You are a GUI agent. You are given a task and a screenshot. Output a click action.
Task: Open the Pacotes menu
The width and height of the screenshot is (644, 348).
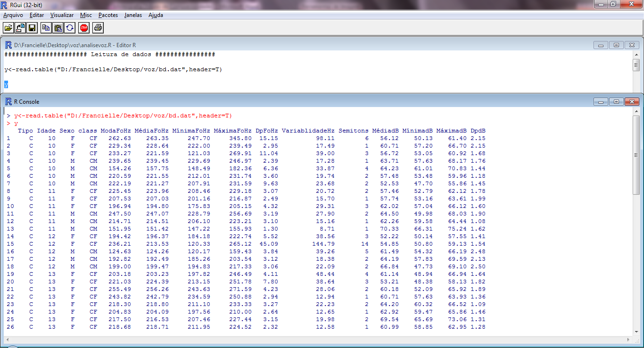108,15
